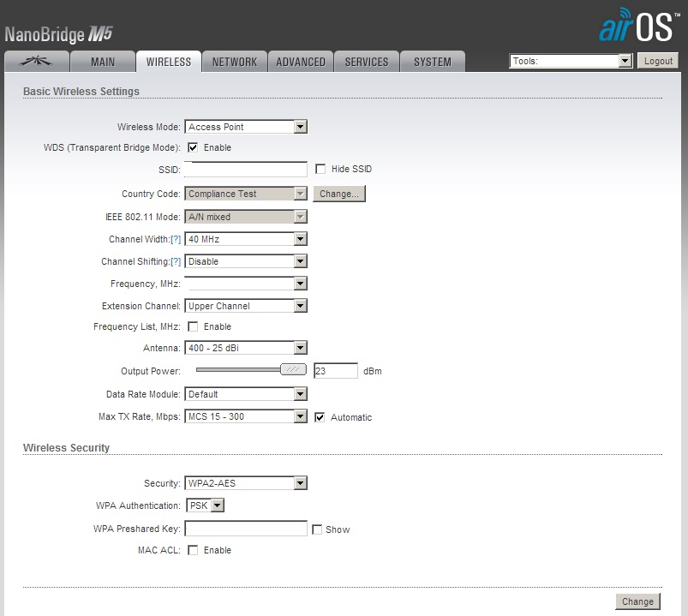Enable the Frequency List, MHz checkbox

(193, 326)
